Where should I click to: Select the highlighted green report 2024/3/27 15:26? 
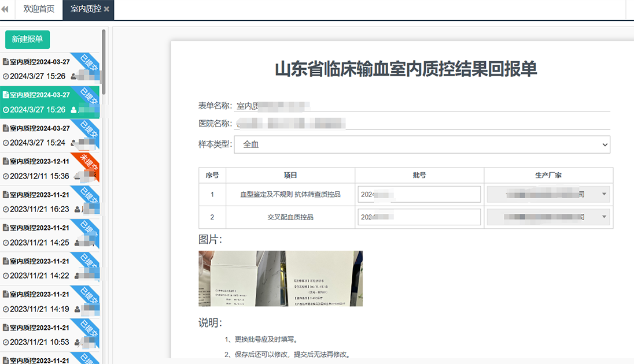pos(50,102)
